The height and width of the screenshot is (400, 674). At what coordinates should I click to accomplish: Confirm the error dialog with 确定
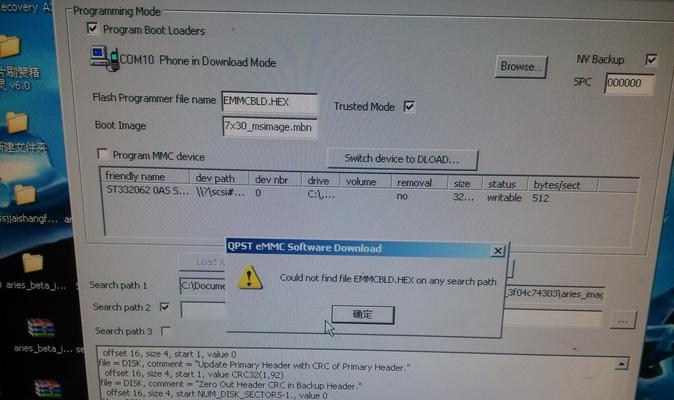(363, 315)
